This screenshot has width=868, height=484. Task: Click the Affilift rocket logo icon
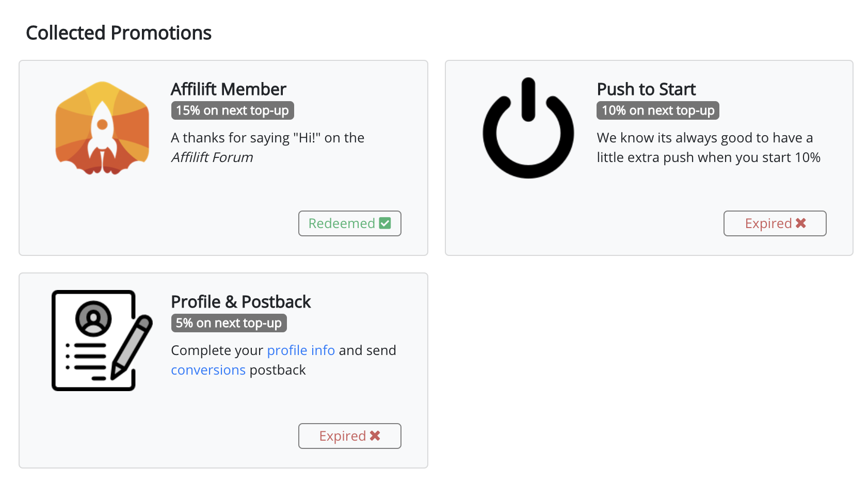coord(102,128)
